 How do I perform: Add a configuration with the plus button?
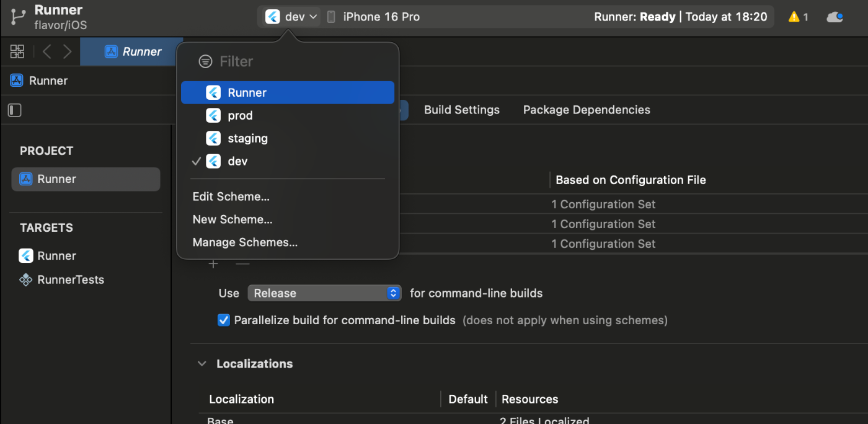pos(213,264)
